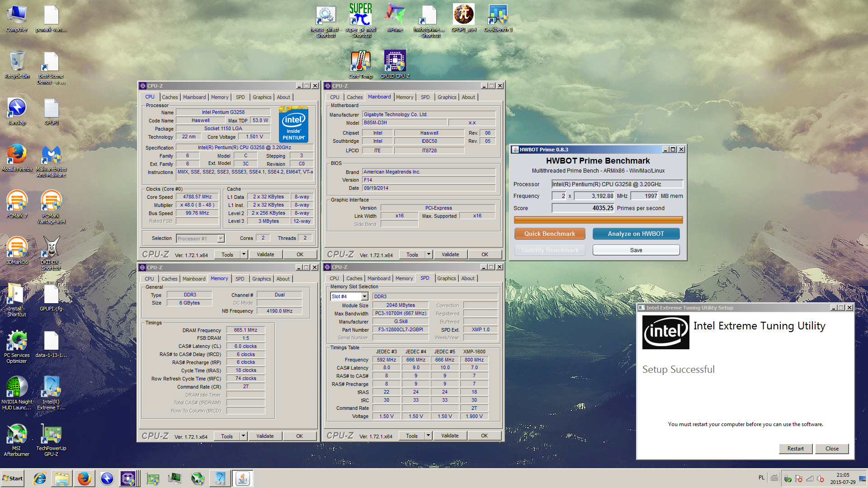Launch super_pi_mod shortcut icon

click(360, 21)
